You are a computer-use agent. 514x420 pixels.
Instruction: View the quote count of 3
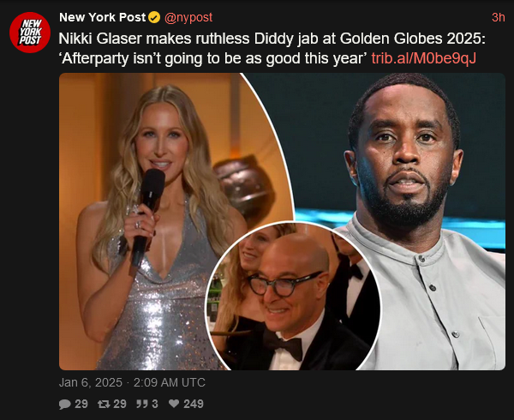[x=155, y=404]
